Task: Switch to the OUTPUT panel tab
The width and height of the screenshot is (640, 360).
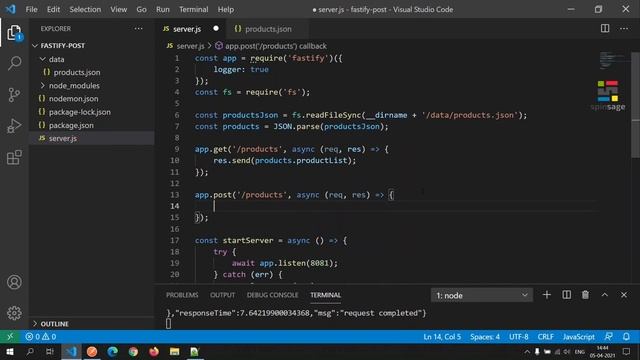Action: pyautogui.click(x=222, y=295)
